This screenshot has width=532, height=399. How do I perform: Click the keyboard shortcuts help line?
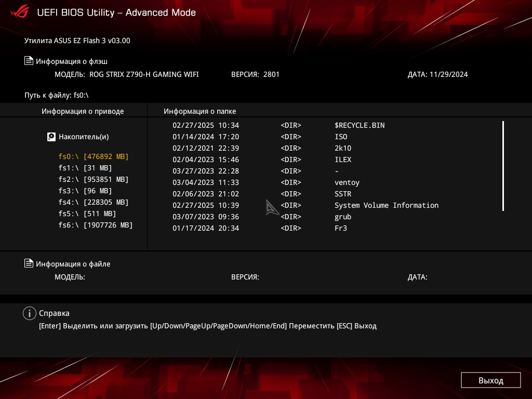pos(208,326)
